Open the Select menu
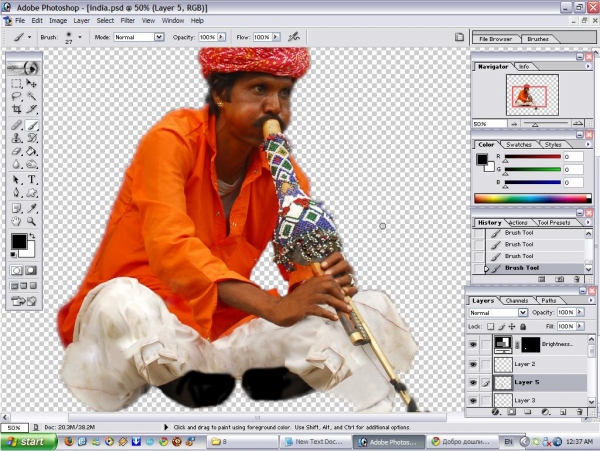Image resolution: width=600 pixels, height=451 pixels. tap(105, 21)
